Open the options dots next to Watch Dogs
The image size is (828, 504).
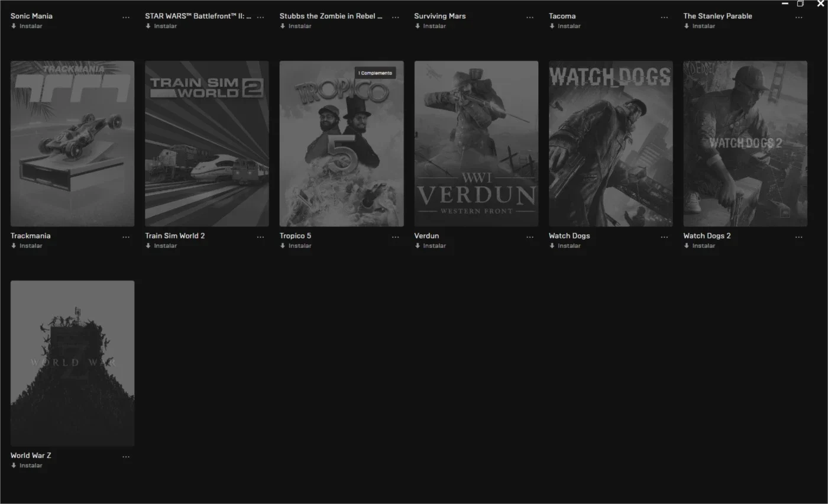click(664, 237)
